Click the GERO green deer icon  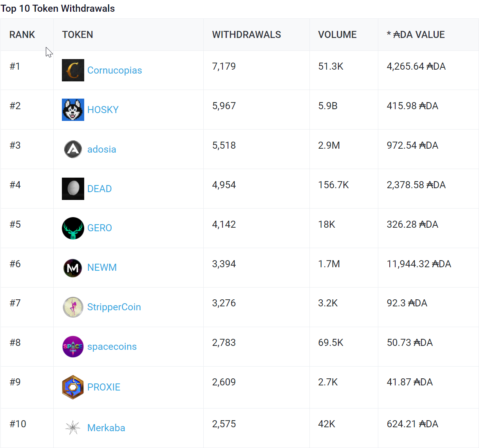73,228
